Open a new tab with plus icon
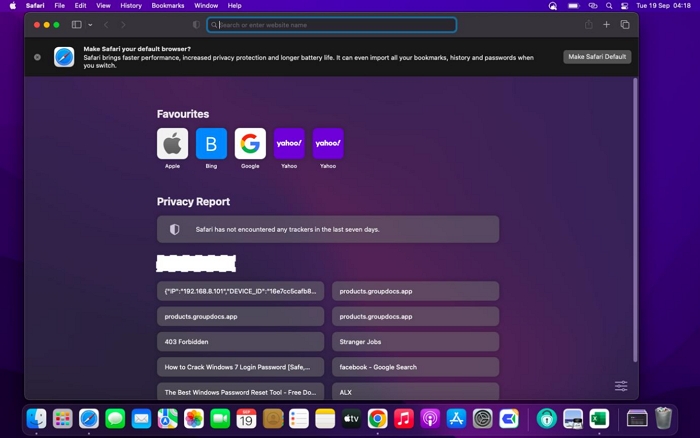The height and width of the screenshot is (438, 700). [x=606, y=25]
